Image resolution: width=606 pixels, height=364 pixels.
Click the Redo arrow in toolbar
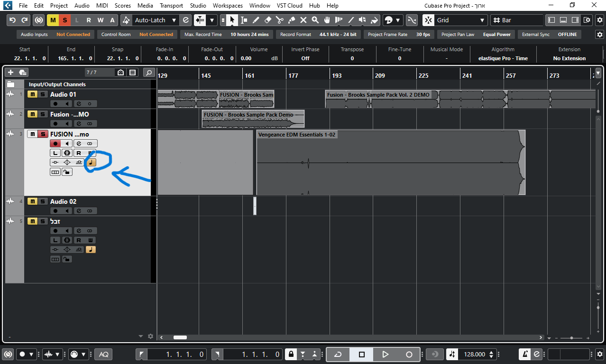pos(25,20)
